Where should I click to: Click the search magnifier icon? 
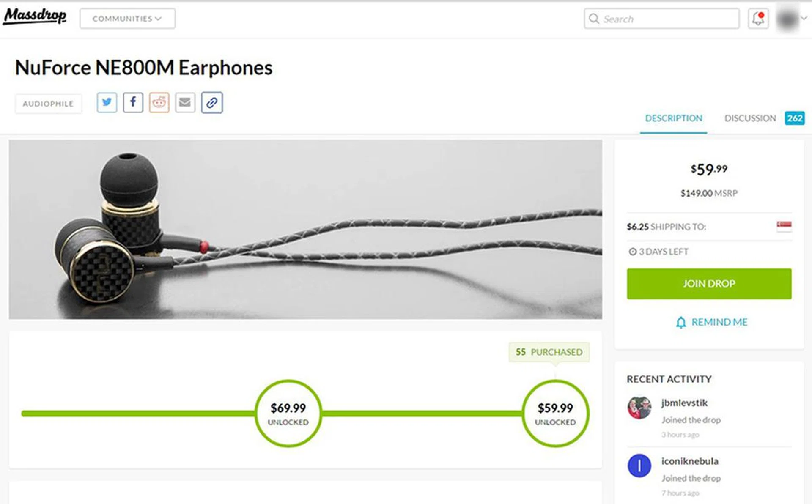point(594,19)
